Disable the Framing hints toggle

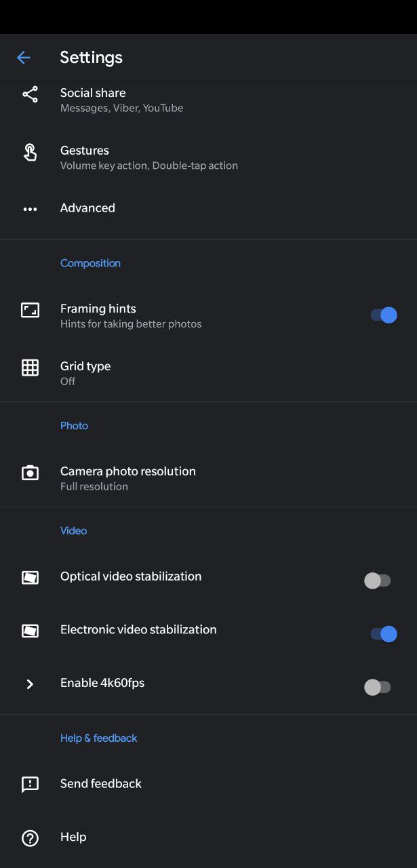384,315
